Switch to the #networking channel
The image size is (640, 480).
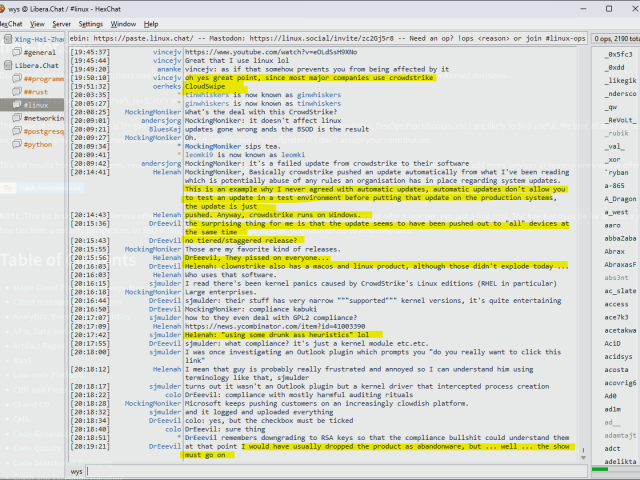[43, 118]
